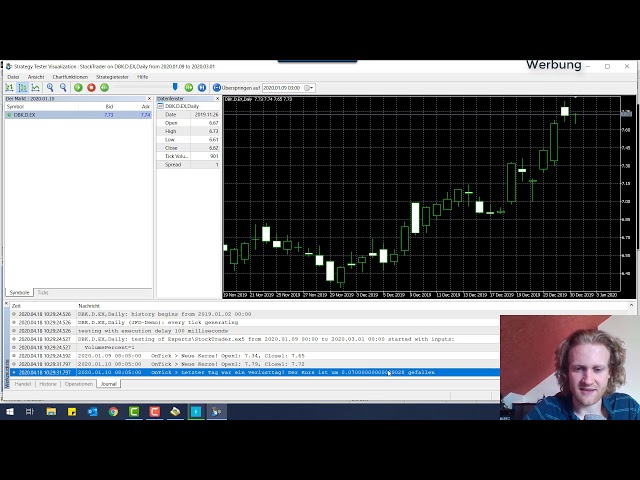Image resolution: width=640 pixels, height=480 pixels.
Task: Switch to the Handel tab
Action: 22,384
